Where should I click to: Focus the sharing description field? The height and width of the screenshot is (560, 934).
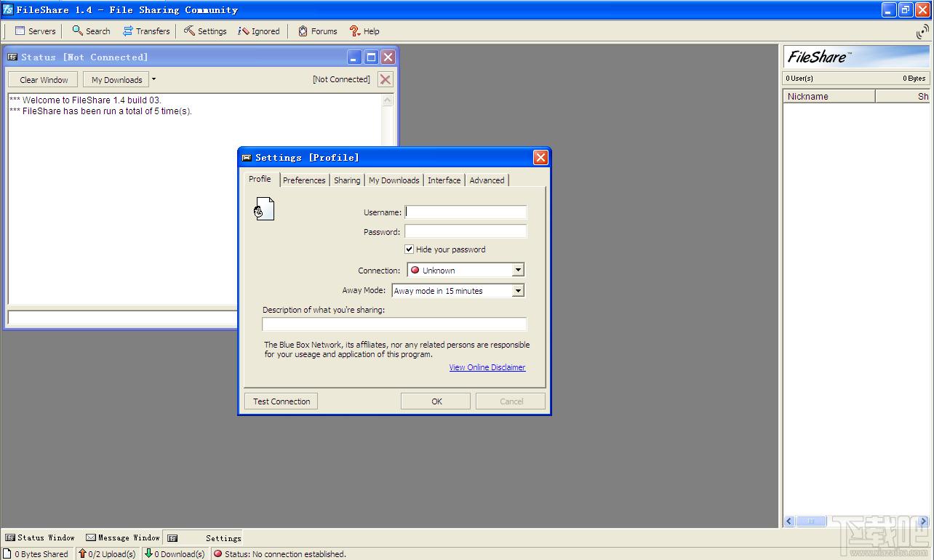click(x=394, y=324)
